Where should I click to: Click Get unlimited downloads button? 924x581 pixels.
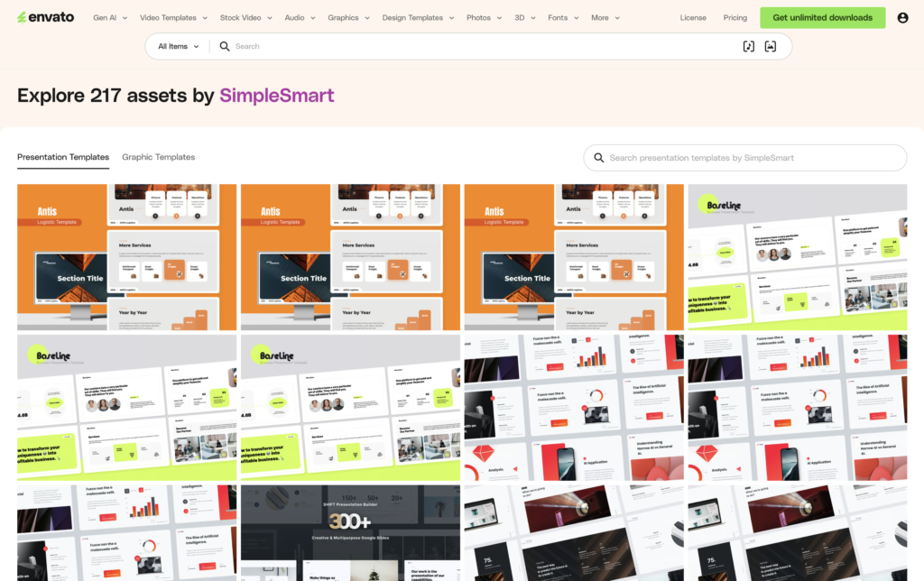(822, 17)
